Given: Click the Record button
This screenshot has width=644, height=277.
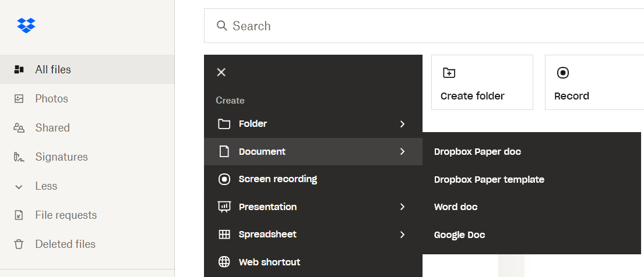Looking at the screenshot, I should [594, 83].
